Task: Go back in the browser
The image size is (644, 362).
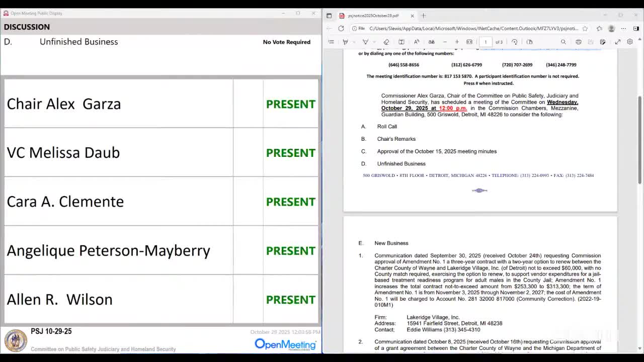Action: [x=330, y=29]
